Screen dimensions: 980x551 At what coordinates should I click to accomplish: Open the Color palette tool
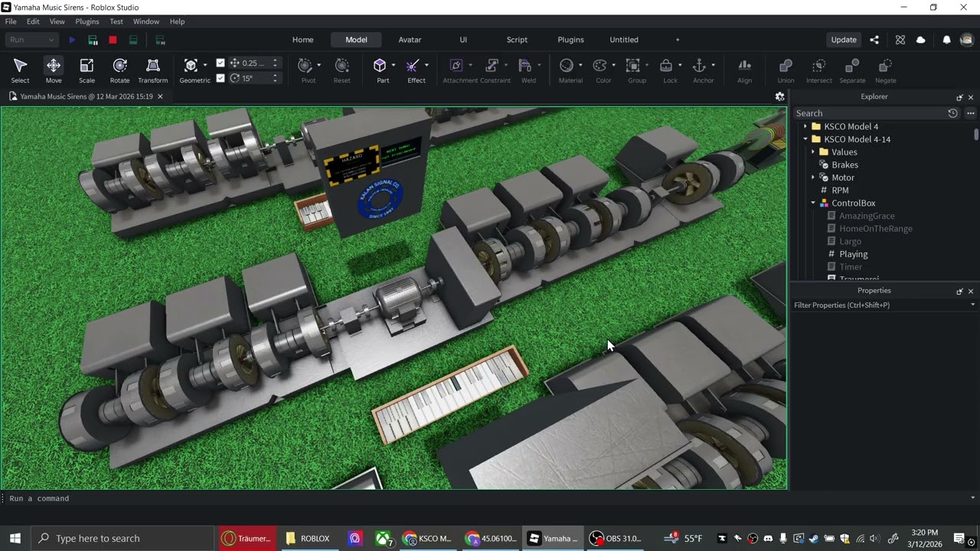(x=600, y=66)
